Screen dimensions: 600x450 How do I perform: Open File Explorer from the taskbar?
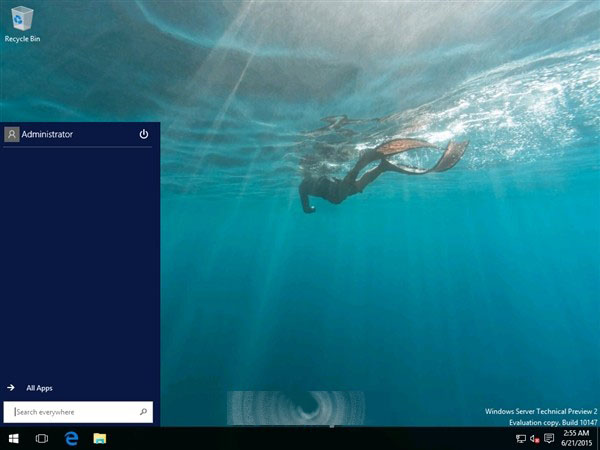pyautogui.click(x=100, y=439)
